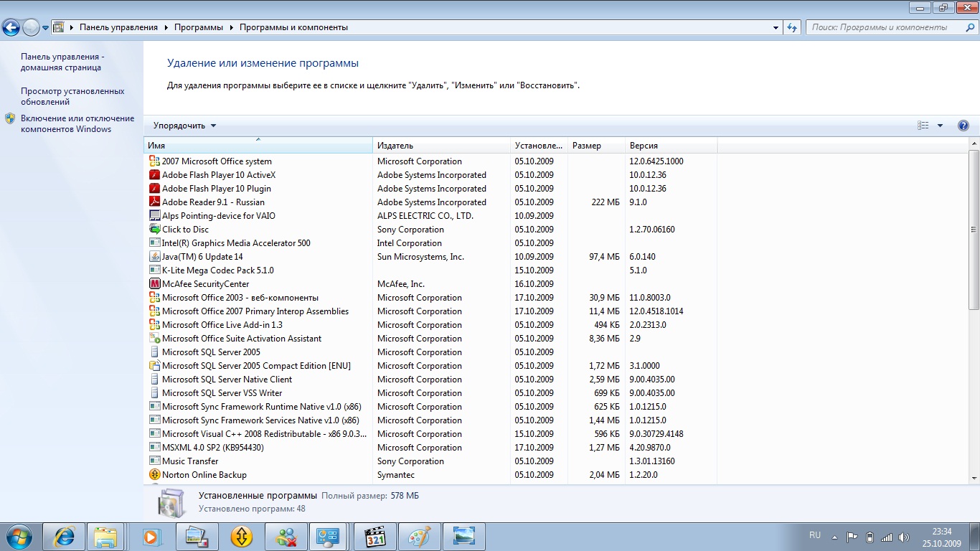Screen dimensions: 980x551
Task: Sort list by Имя column header
Action: tap(258, 146)
